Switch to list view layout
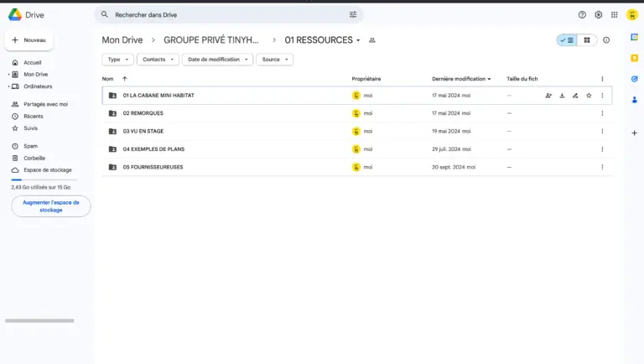644x364 pixels. pyautogui.click(x=567, y=40)
